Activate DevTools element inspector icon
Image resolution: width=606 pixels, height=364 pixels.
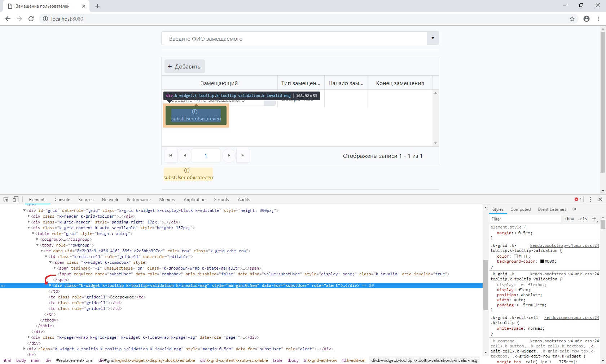tap(6, 199)
